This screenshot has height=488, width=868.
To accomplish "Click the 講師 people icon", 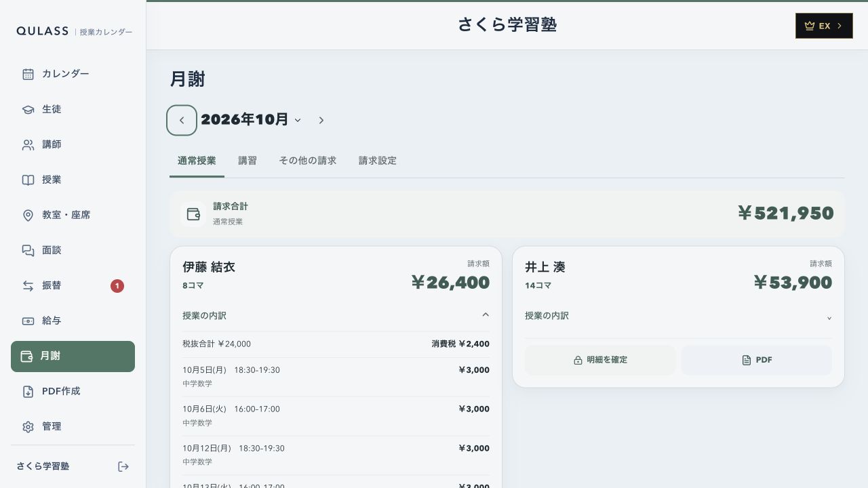I will pos(28,144).
